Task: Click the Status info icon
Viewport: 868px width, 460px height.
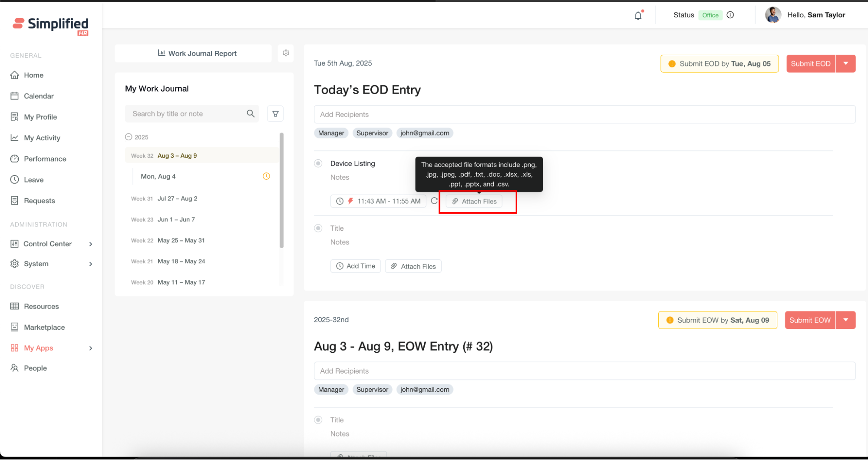Action: click(x=730, y=15)
